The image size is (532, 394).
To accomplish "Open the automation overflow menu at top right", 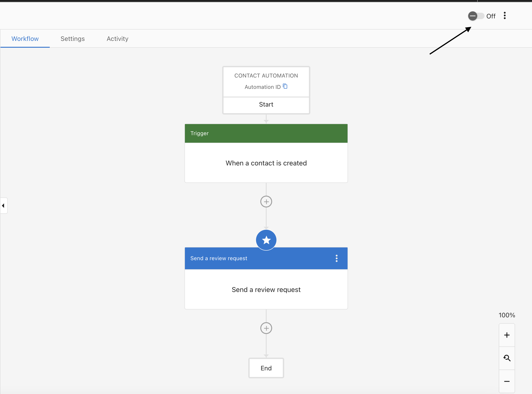I will click(504, 16).
